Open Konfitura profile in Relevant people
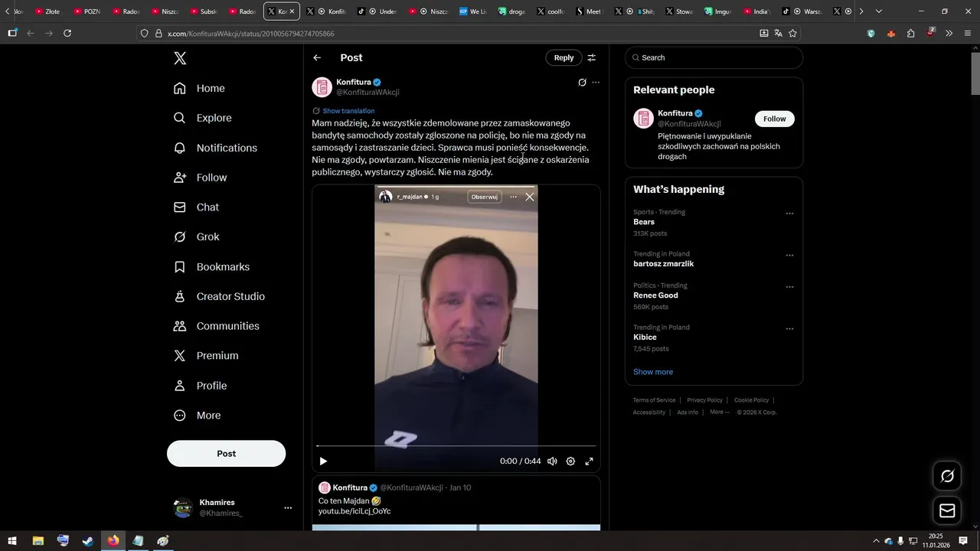 coord(675,113)
